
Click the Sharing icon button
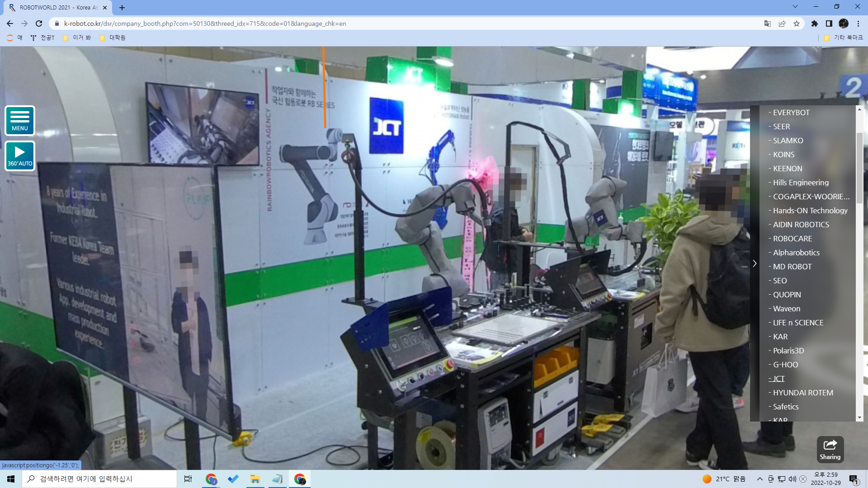coord(830,449)
